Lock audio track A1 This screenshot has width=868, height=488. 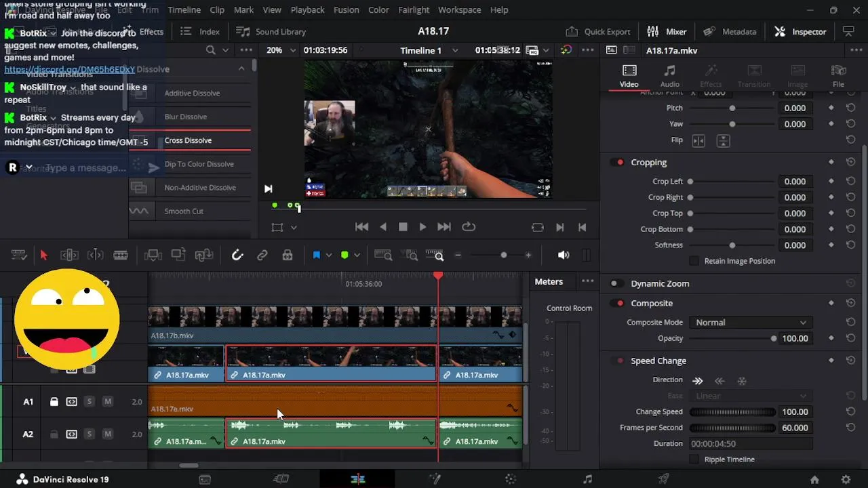tap(54, 402)
